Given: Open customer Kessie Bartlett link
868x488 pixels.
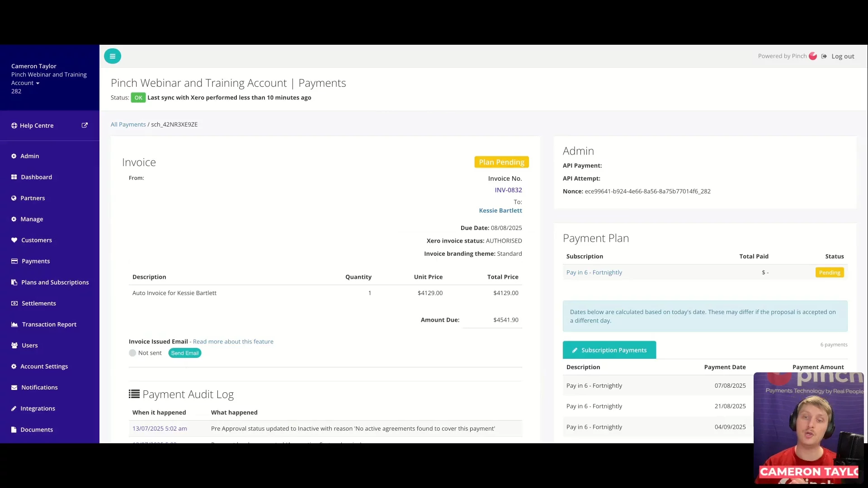Looking at the screenshot, I should pos(500,211).
